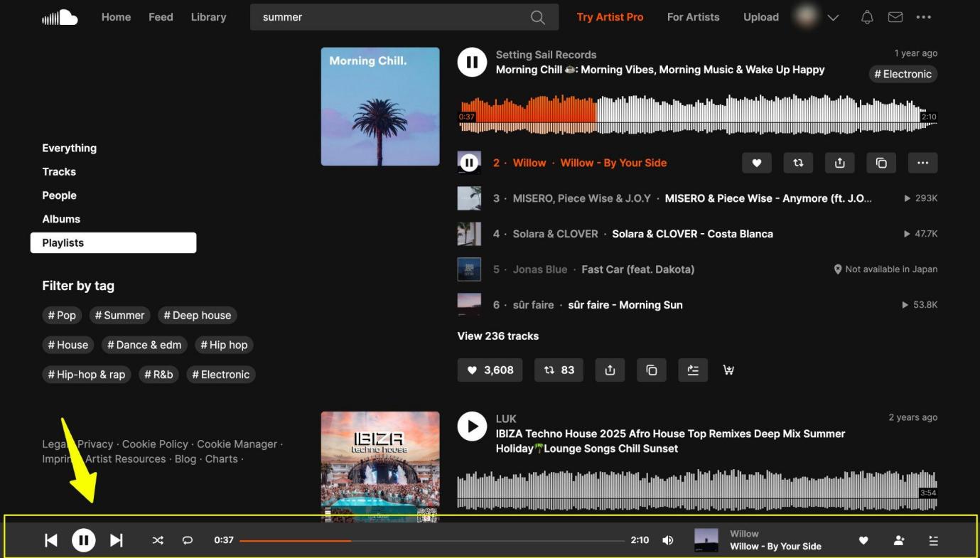Select the Albums filter
This screenshot has width=980, height=558.
click(61, 219)
